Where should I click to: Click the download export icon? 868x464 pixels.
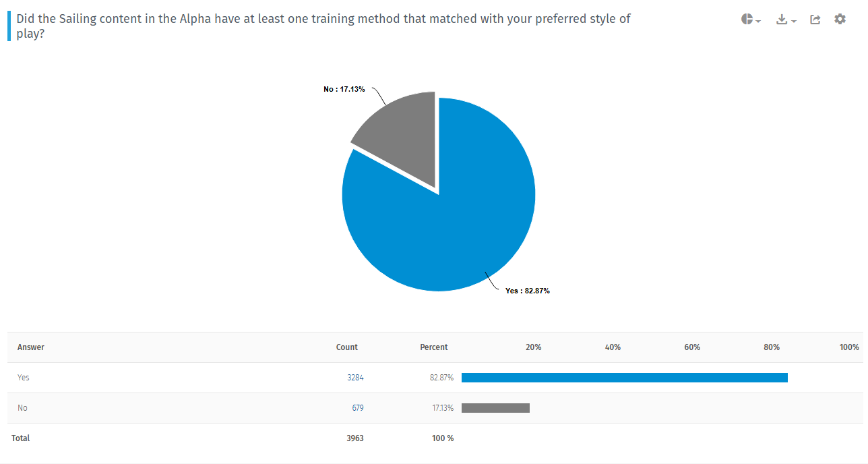coord(782,20)
